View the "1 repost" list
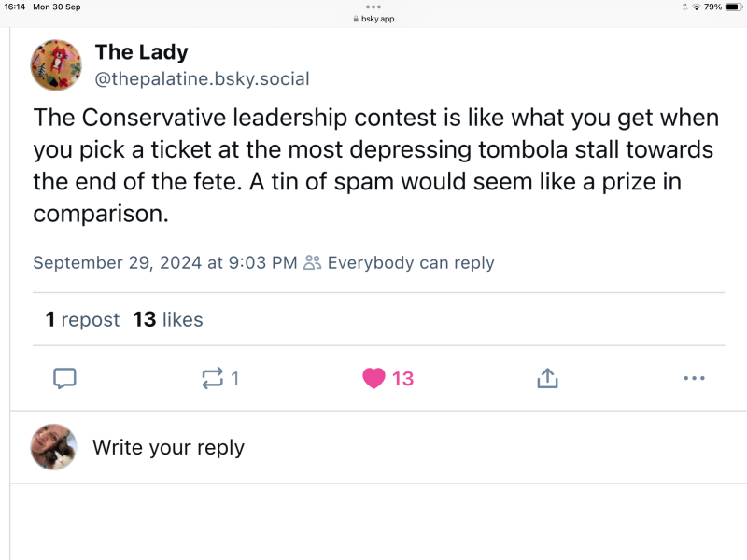The image size is (747, 560). pyautogui.click(x=82, y=320)
